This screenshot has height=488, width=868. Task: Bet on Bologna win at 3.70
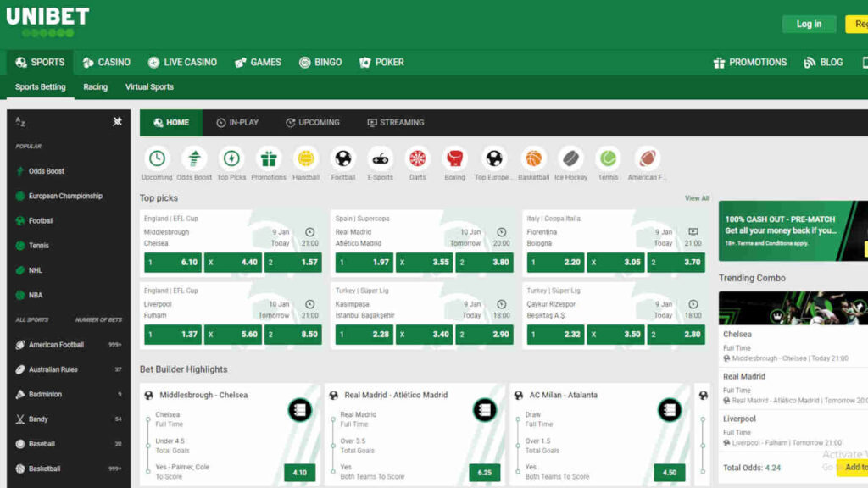click(x=676, y=263)
